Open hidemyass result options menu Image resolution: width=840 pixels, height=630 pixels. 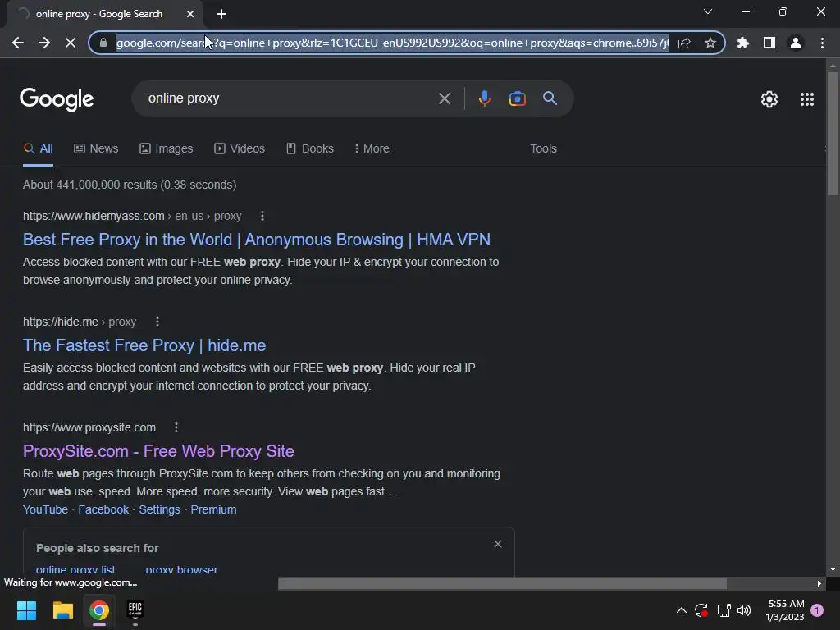coord(262,216)
